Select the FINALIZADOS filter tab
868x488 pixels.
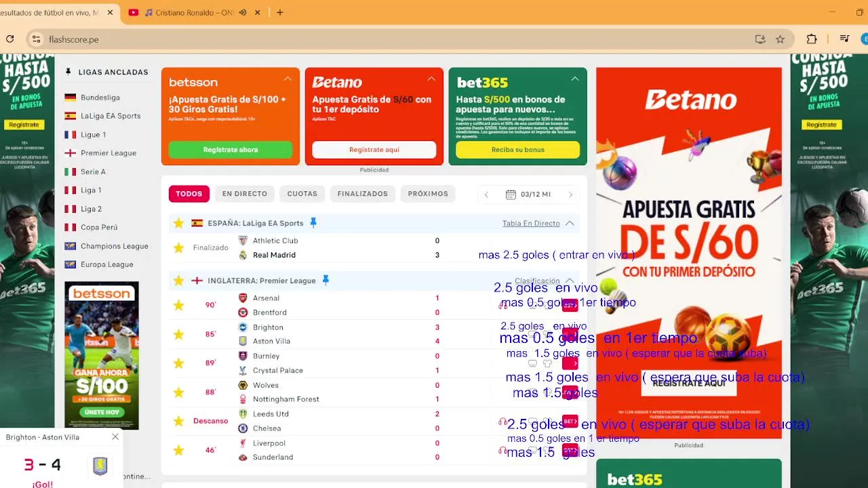tap(363, 194)
